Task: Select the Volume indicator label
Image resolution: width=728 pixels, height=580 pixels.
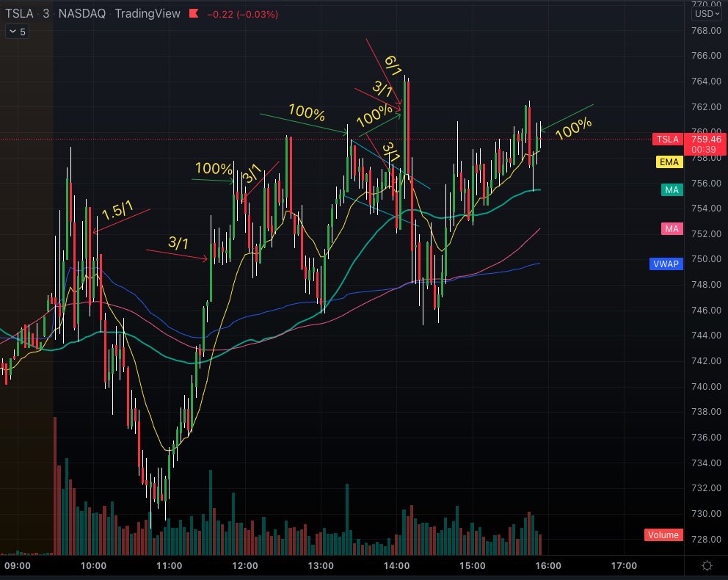Action: point(663,535)
